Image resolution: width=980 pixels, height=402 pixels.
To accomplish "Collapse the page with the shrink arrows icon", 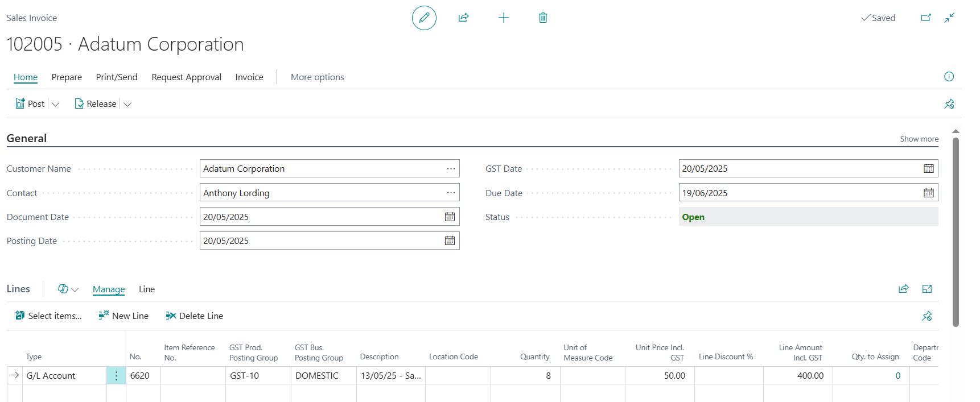I will tap(949, 18).
